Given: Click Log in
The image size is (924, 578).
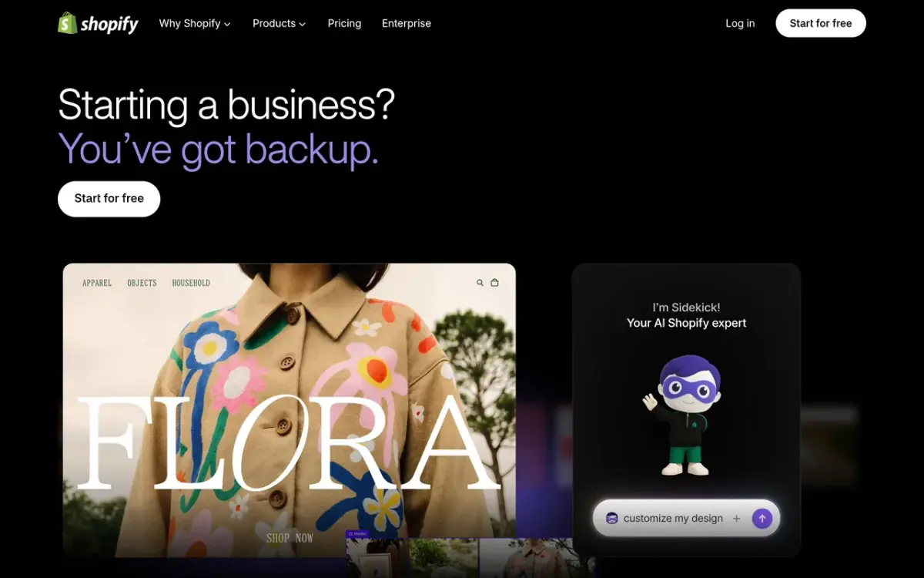Looking at the screenshot, I should pyautogui.click(x=740, y=23).
